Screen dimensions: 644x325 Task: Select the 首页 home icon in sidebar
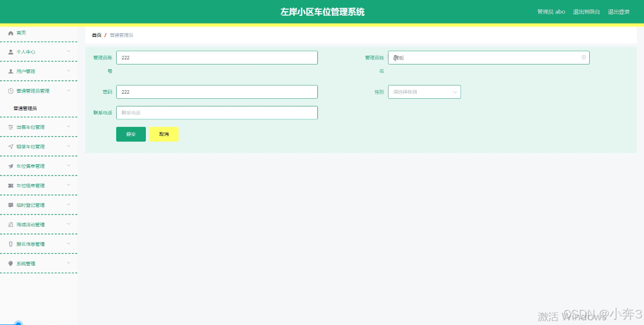pyautogui.click(x=11, y=33)
